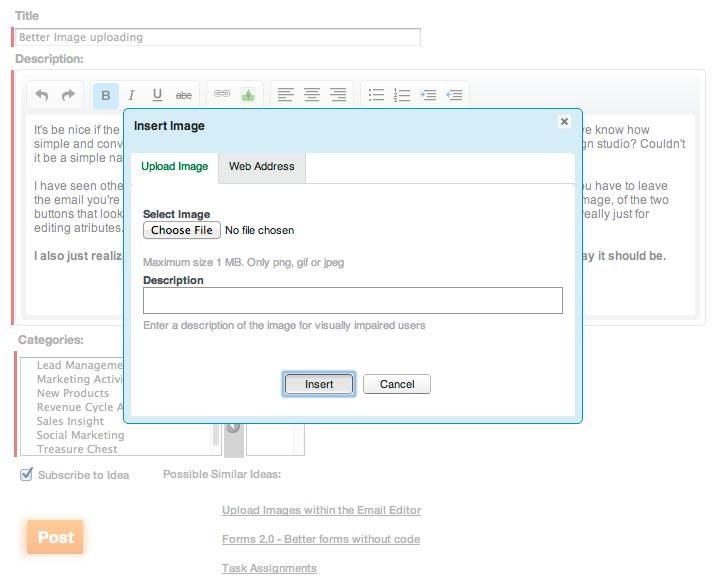Image resolution: width=715 pixels, height=581 pixels.
Task: Click the Undo arrow in editor toolbar
Action: [42, 96]
